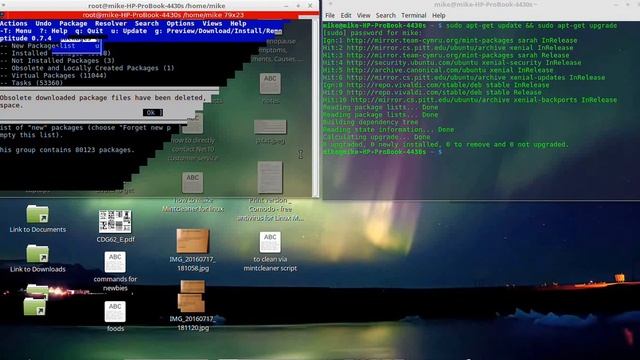Open File menu in right terminal window
This screenshot has width=640, height=360.
[330, 16]
